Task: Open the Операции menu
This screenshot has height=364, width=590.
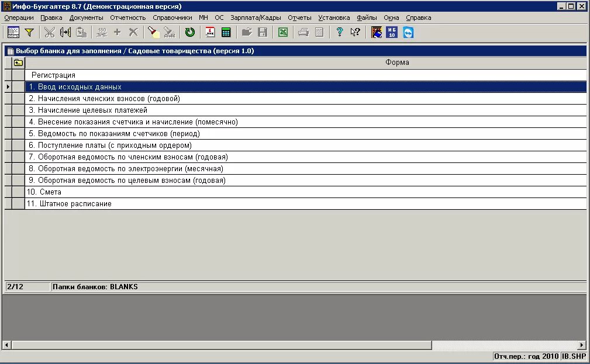Action: pyautogui.click(x=19, y=18)
